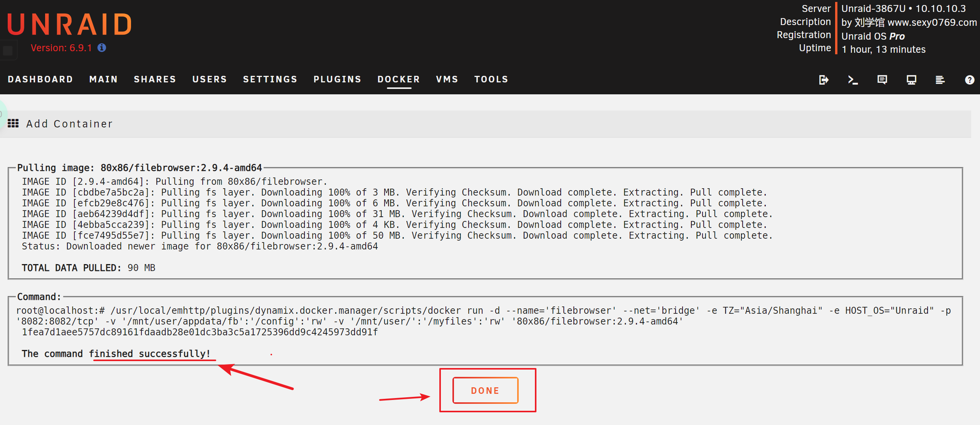Open the Main tab
This screenshot has width=980, height=425.
pos(104,79)
